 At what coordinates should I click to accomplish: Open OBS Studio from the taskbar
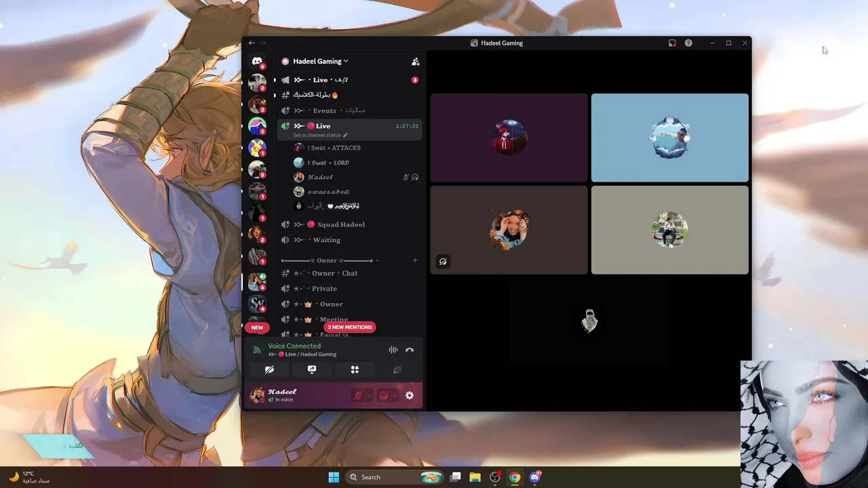[x=495, y=477]
